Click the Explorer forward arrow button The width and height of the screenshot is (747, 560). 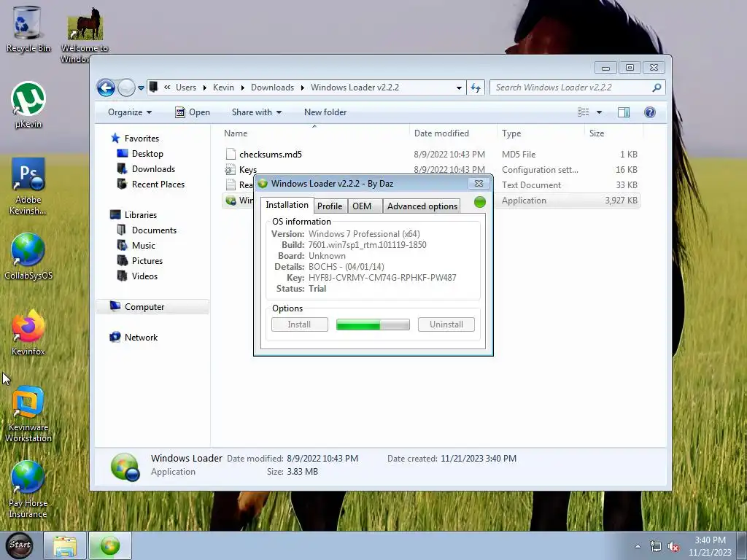tap(126, 87)
